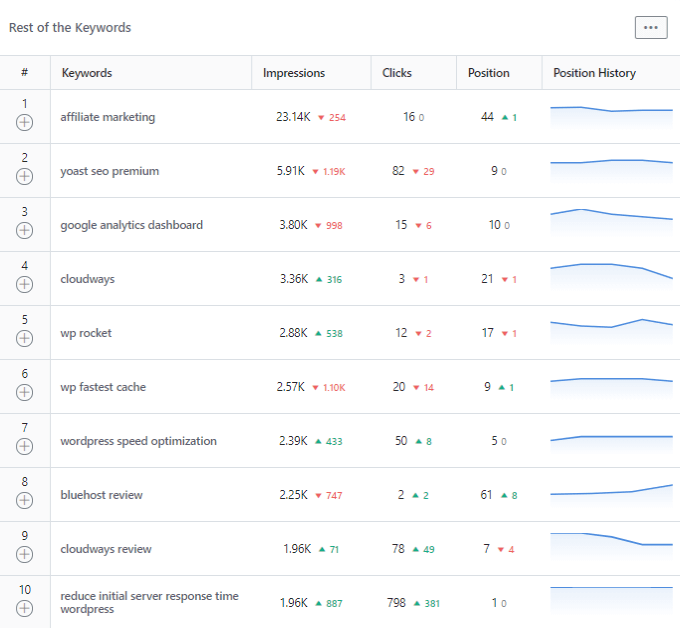This screenshot has width=680, height=628.
Task: Select the cloudways review keyword
Action: coord(106,549)
